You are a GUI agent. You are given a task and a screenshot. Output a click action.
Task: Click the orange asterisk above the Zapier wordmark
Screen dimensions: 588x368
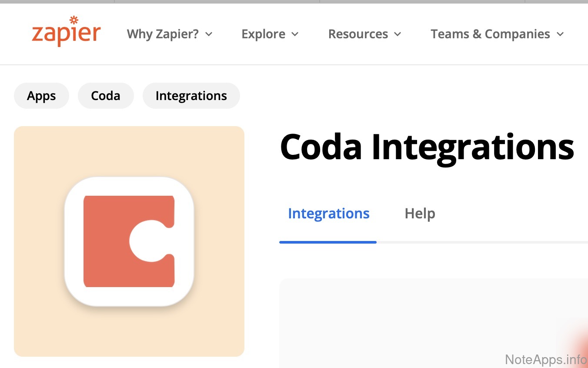(x=74, y=20)
